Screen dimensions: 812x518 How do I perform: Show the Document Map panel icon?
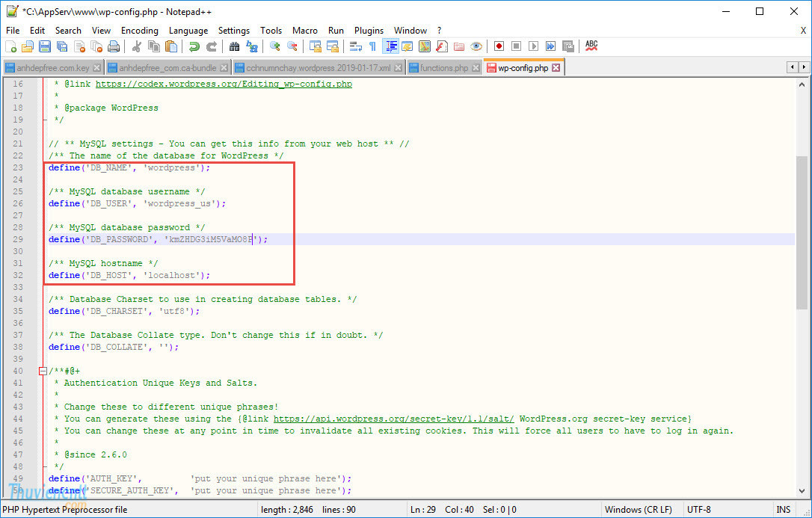(425, 46)
